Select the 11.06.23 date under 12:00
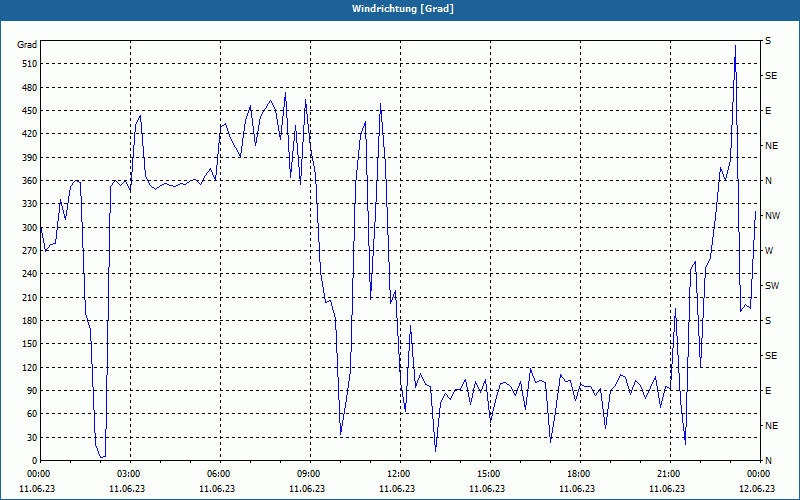This screenshot has width=800, height=500. tap(397, 488)
